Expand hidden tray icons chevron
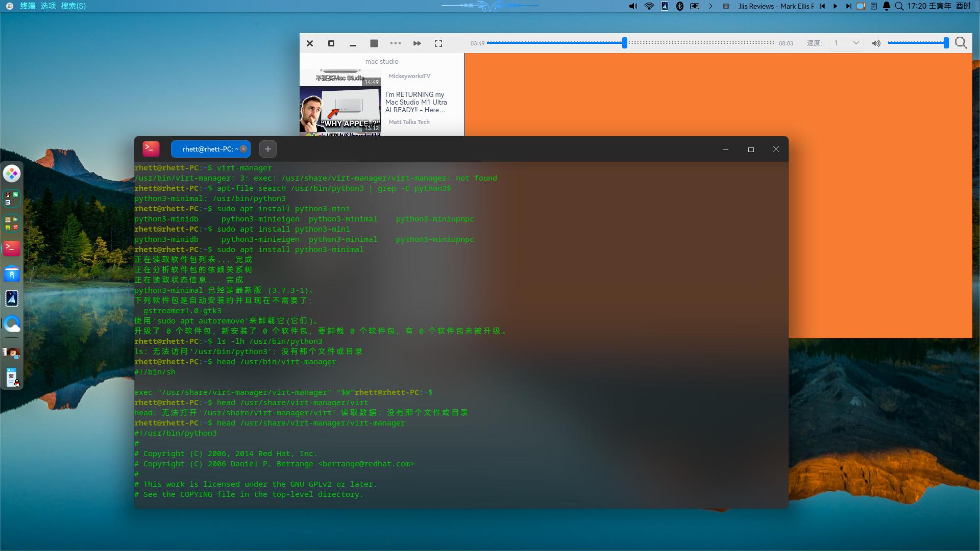Screen dimensions: 980x551 [710, 6]
